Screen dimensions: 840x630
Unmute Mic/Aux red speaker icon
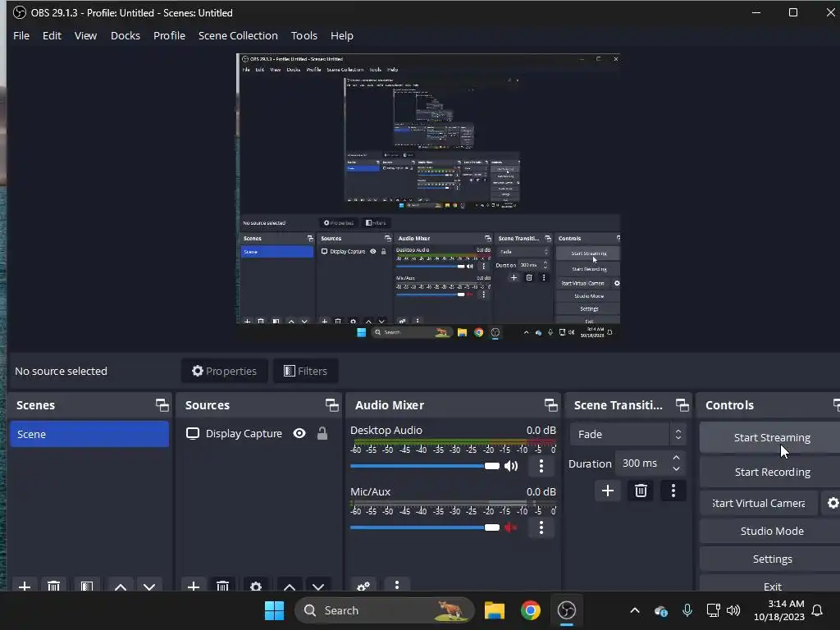(x=511, y=527)
